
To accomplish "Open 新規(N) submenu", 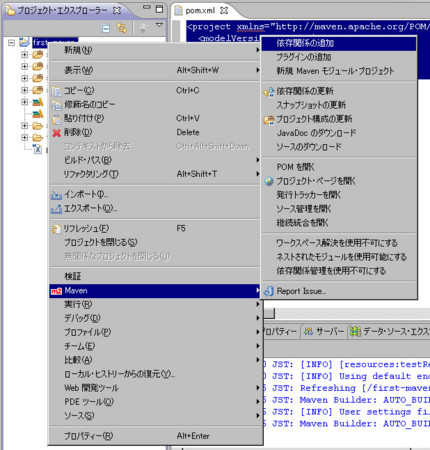I will [155, 50].
